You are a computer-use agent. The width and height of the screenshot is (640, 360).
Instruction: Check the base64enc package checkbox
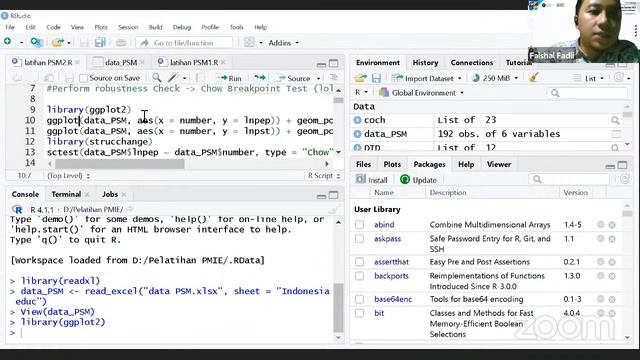(x=359, y=299)
